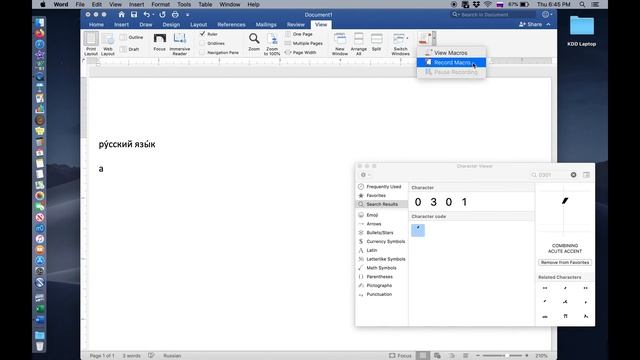640x360 pixels.
Task: Choose Record Macro from the menu
Action: pos(451,62)
